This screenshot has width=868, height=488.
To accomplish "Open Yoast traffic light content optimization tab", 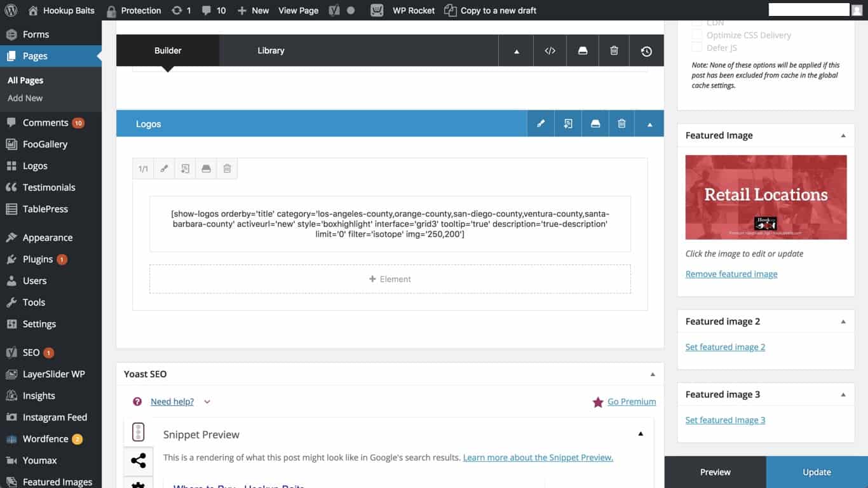I will pyautogui.click(x=139, y=432).
